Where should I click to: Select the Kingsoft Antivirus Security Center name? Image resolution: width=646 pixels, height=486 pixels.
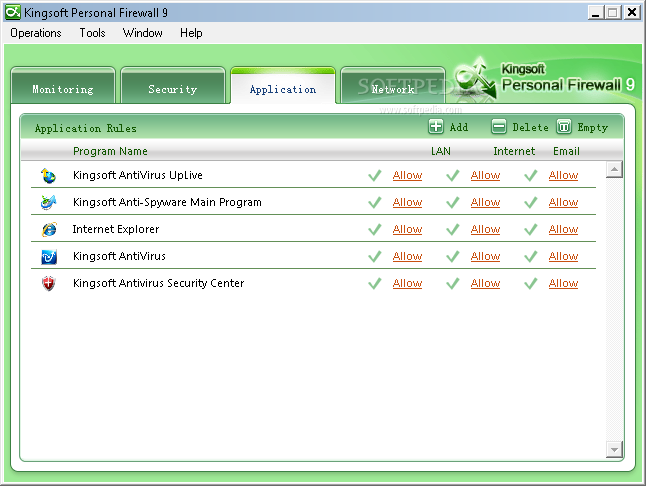(159, 283)
